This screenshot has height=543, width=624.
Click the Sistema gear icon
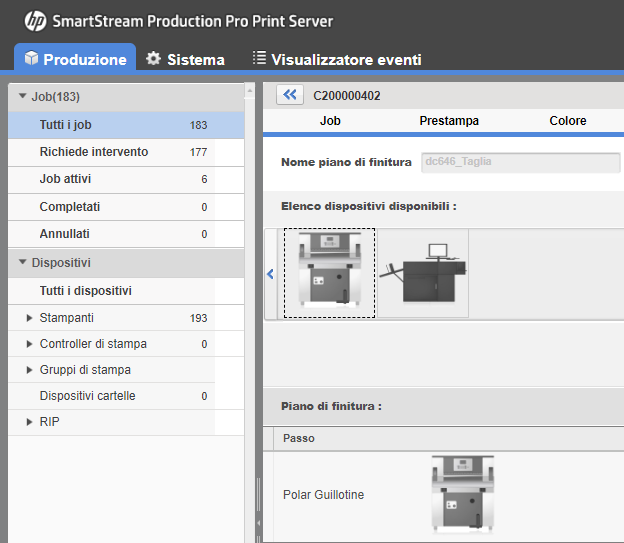point(153,59)
